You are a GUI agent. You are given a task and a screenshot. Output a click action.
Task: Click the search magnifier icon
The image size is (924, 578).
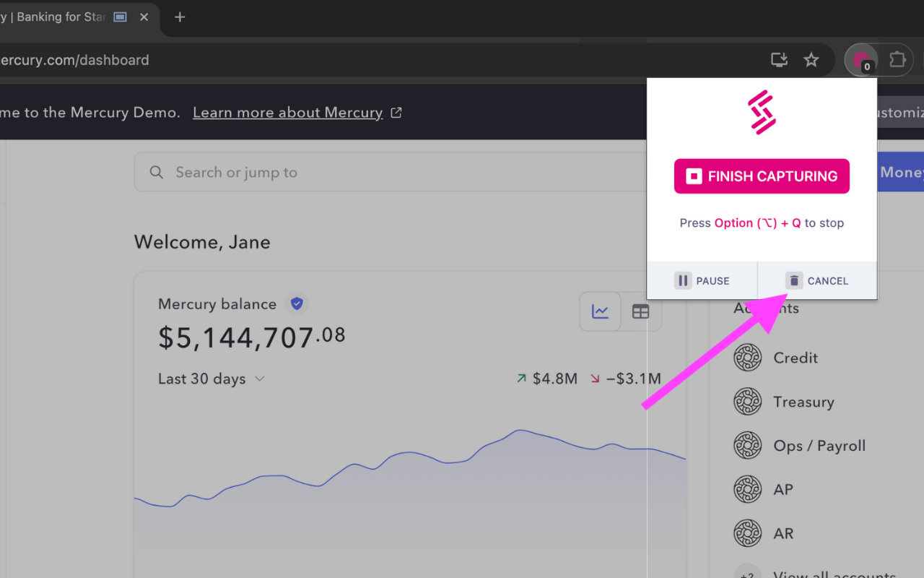tap(156, 172)
